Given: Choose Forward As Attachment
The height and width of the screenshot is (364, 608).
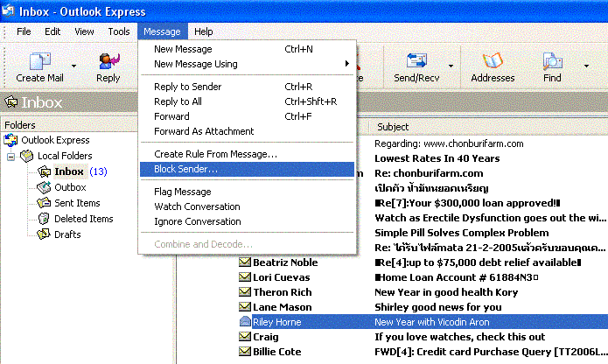Looking at the screenshot, I should [x=247, y=131].
